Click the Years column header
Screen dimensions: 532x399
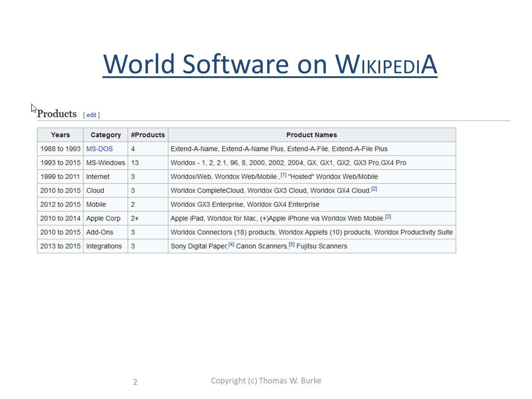pos(60,135)
